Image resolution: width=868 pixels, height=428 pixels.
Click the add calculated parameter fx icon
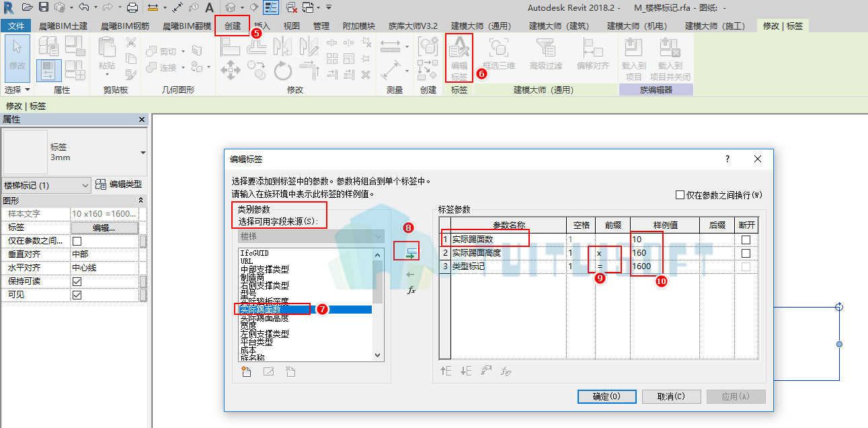tap(412, 291)
